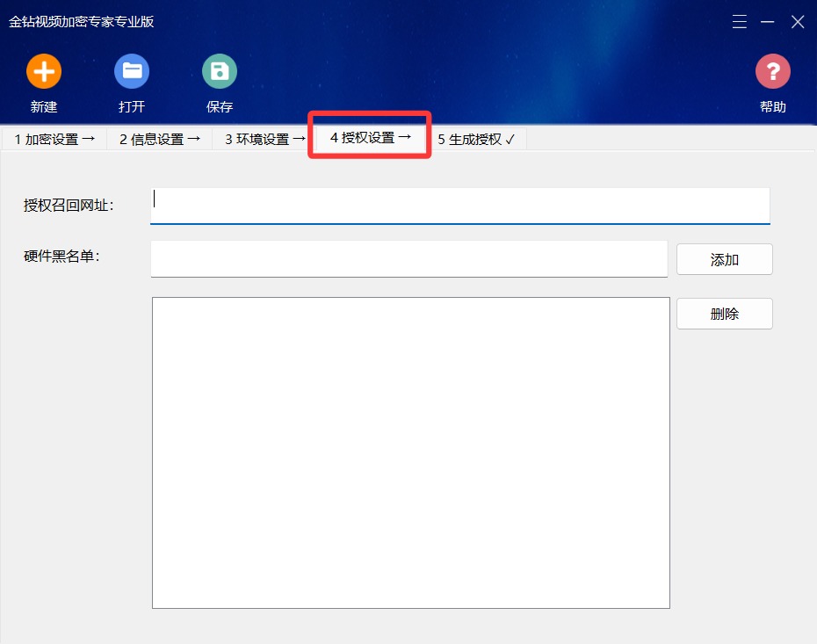Go to 5 生成授权 tab
This screenshot has height=644, width=817.
click(476, 139)
